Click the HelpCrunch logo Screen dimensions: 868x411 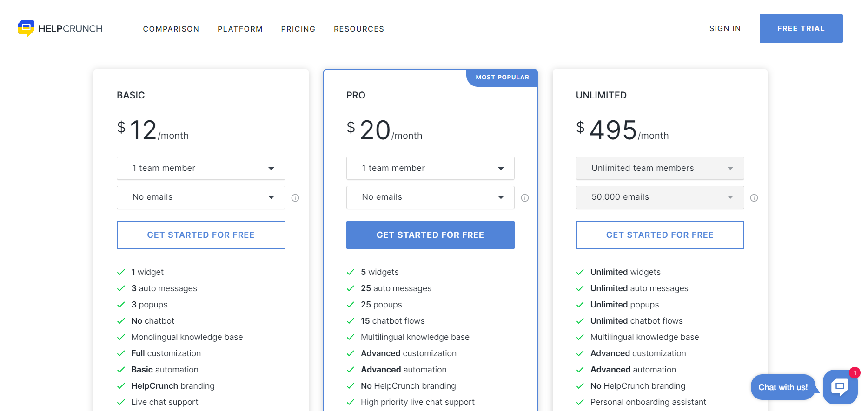60,28
